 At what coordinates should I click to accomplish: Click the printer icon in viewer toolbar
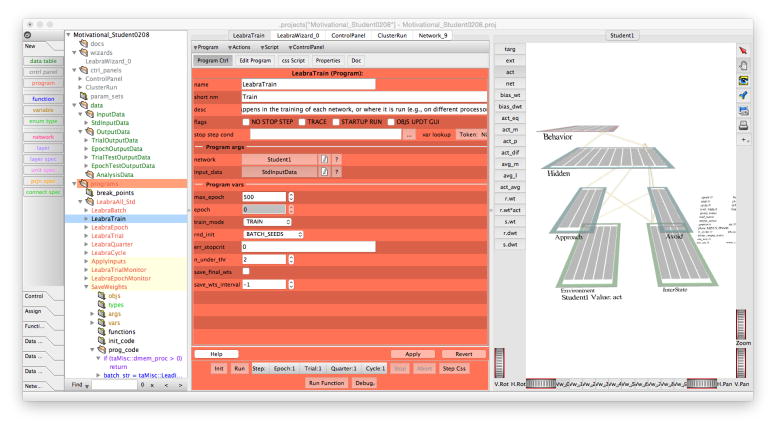[742, 125]
